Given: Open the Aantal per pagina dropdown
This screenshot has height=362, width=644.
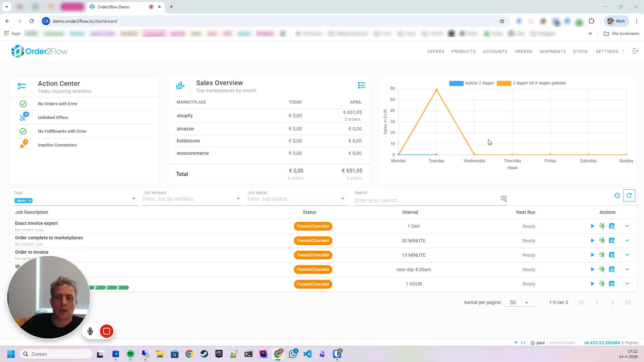Looking at the screenshot, I should [519, 302].
